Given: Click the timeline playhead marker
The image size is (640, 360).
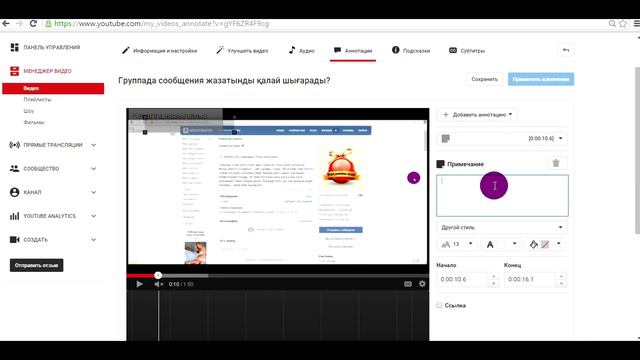Looking at the screenshot, I should [x=158, y=315].
